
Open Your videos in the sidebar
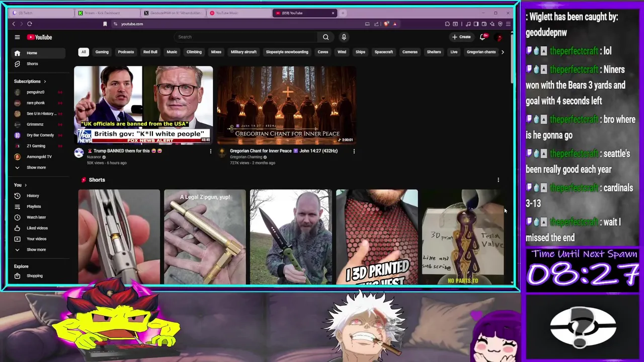tap(38, 239)
